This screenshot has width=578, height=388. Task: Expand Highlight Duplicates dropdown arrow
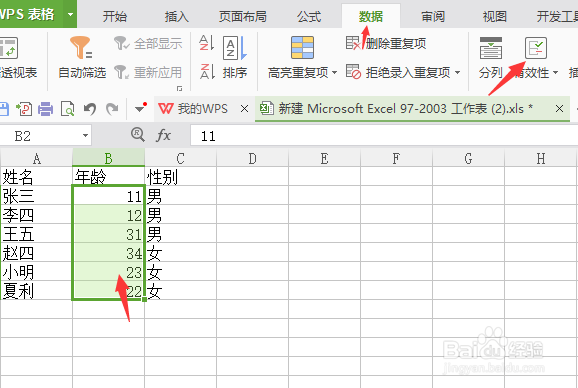[x=334, y=73]
